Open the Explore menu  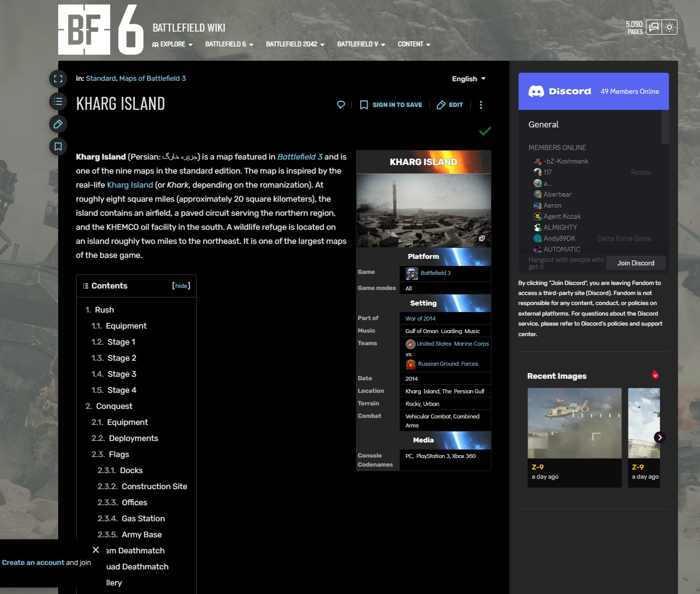click(x=172, y=44)
